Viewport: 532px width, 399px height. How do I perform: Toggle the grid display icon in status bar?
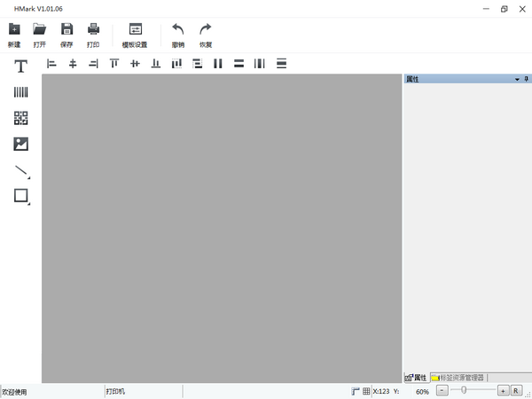366,391
